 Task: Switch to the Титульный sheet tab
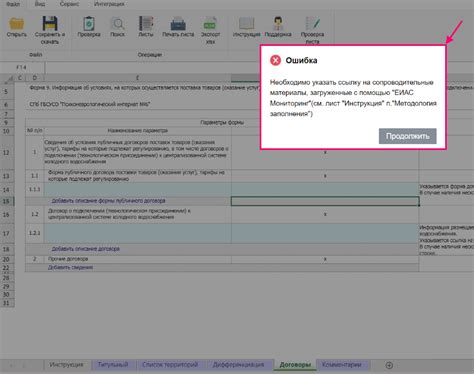point(113,365)
